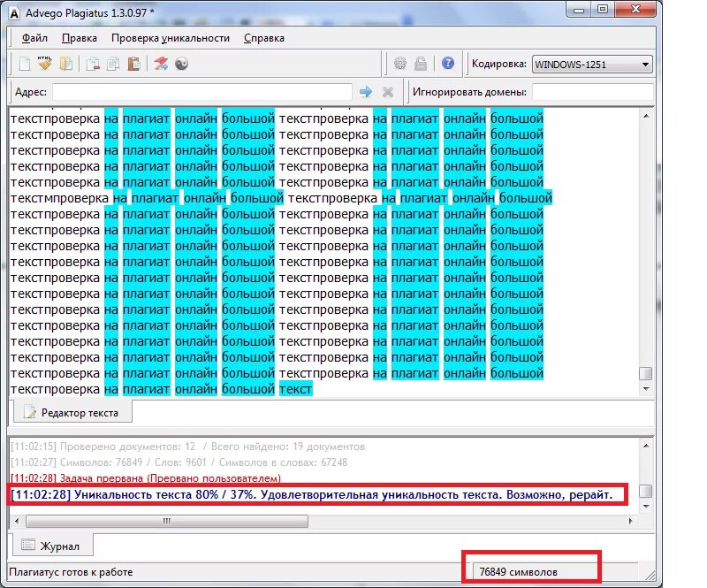Click the blue go arrow beside address

(366, 92)
